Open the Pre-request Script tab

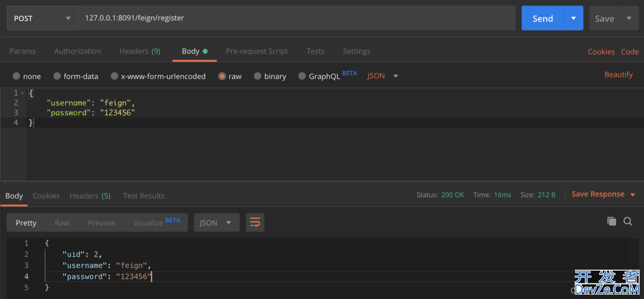tap(257, 51)
